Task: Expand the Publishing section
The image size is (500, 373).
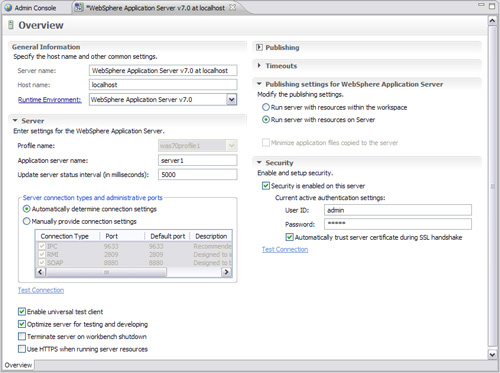Action: (259, 47)
